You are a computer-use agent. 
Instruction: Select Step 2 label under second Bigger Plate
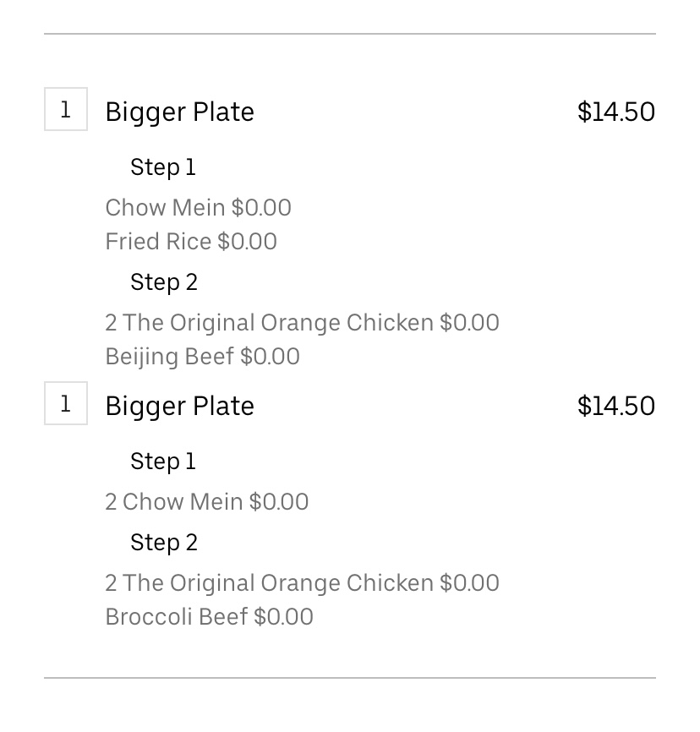164,543
